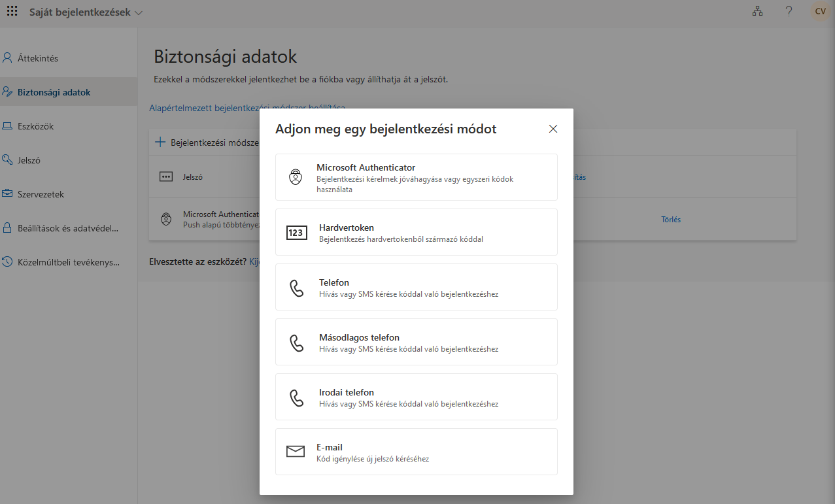Click the E-mail envelope icon

tap(296, 452)
